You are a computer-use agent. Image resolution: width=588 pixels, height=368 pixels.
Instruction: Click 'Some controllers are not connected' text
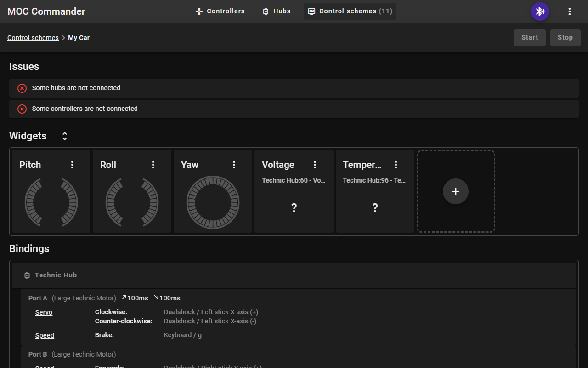[x=85, y=109]
